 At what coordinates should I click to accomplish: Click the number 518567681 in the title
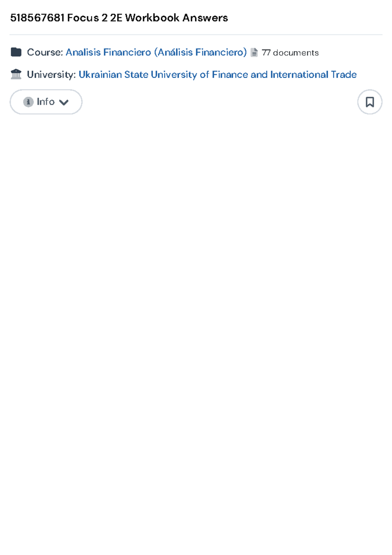click(37, 18)
